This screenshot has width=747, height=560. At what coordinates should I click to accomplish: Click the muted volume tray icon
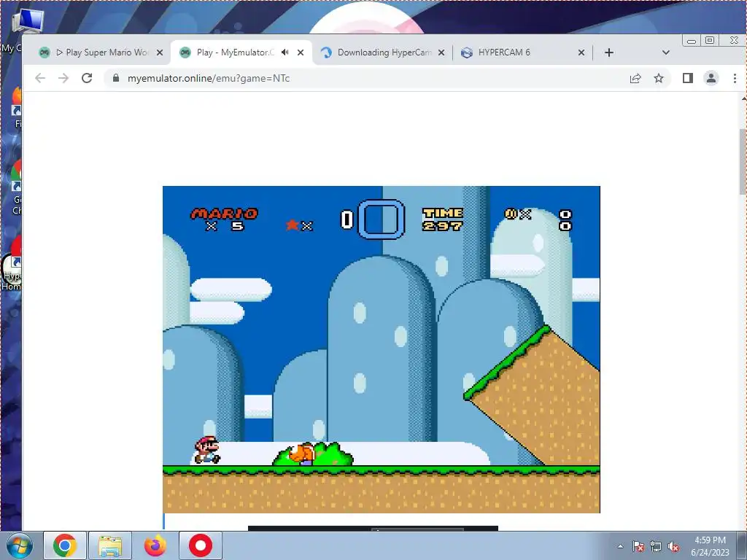[x=673, y=547]
